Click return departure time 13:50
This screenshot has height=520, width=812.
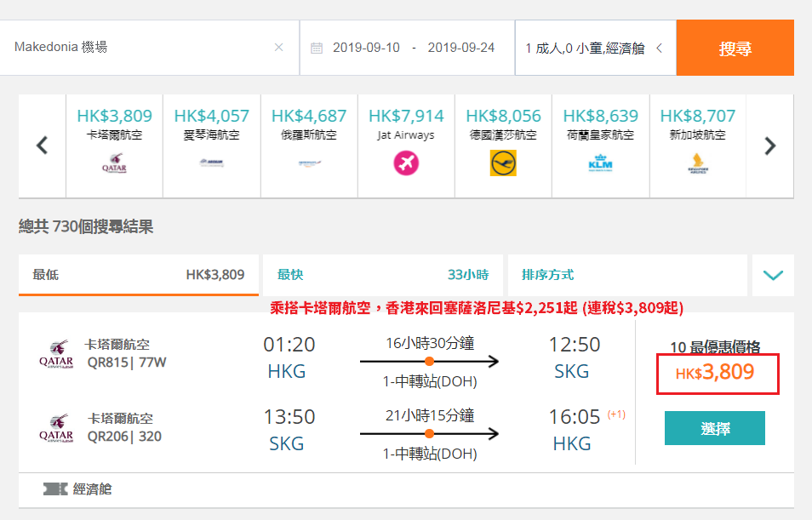289,417
